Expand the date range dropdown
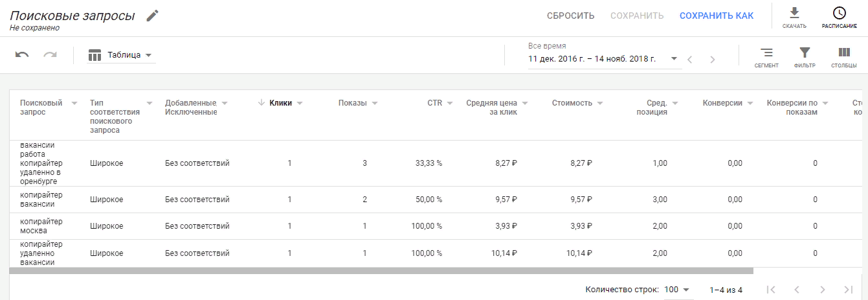 (674, 58)
